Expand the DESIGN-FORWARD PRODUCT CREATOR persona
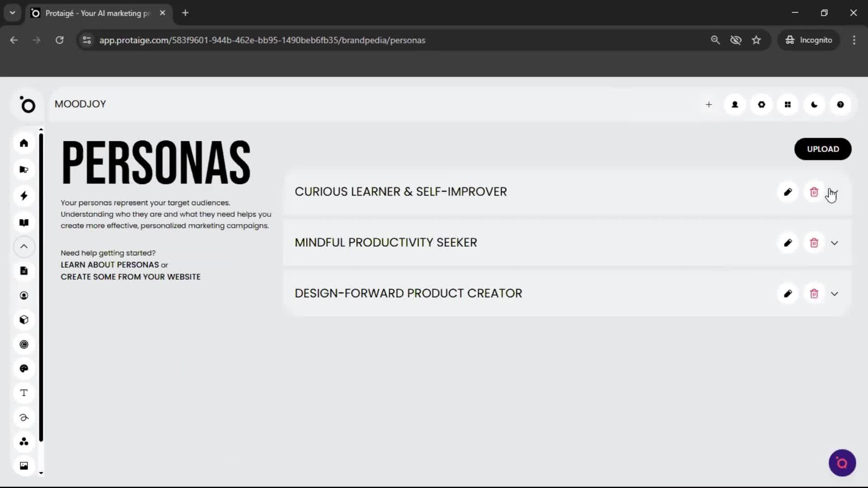This screenshot has height=488, width=868. pos(835,293)
